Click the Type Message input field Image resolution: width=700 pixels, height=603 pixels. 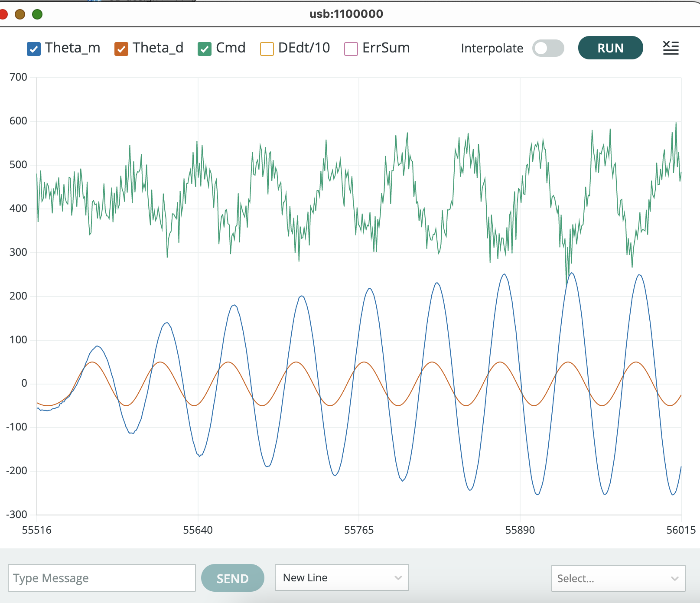click(x=102, y=578)
